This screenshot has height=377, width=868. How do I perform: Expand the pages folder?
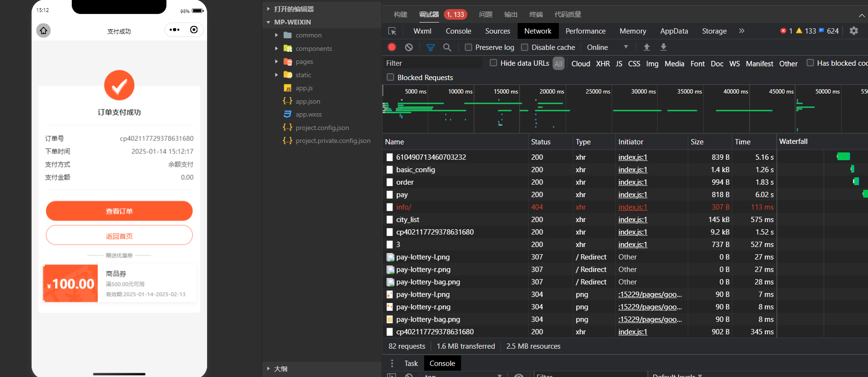tap(277, 62)
